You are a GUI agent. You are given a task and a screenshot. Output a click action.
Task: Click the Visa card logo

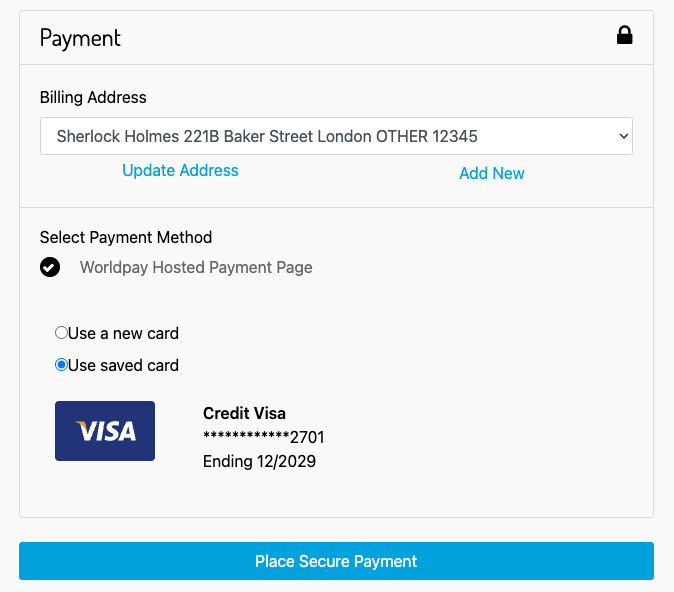pos(105,431)
